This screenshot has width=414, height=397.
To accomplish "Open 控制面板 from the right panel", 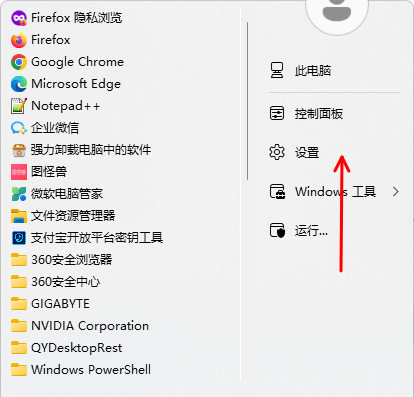I will click(x=306, y=114).
